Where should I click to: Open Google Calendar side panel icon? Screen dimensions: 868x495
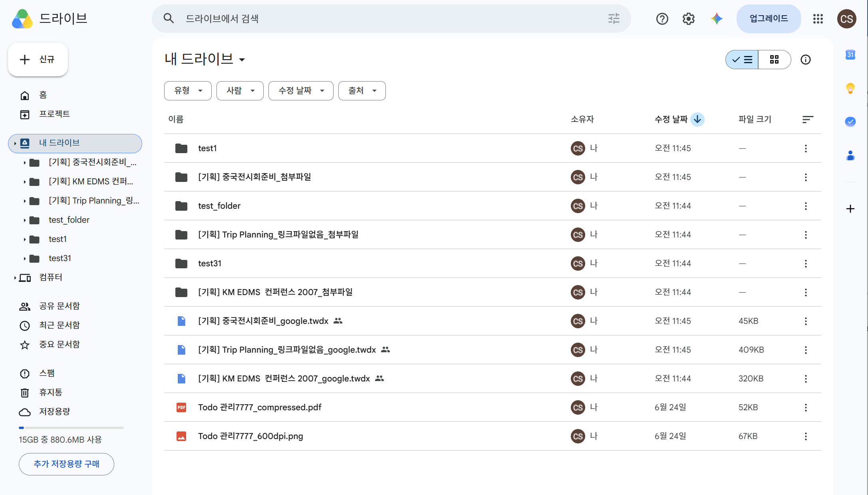pos(850,55)
